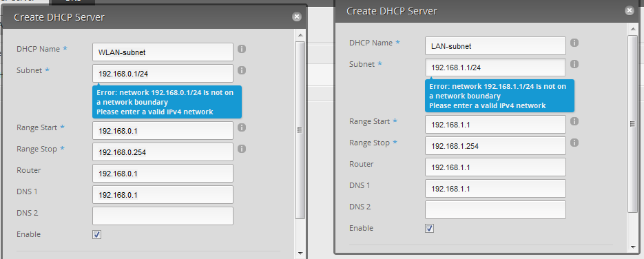
Task: Click scroll down arrow in LAN-subnet dialog
Action: [x=633, y=247]
